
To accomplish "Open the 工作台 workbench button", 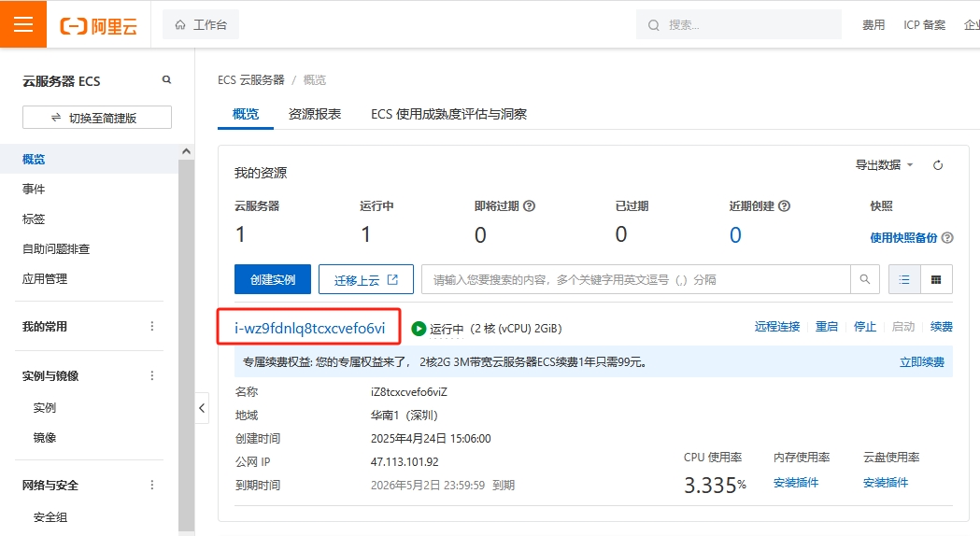I will pos(201,25).
